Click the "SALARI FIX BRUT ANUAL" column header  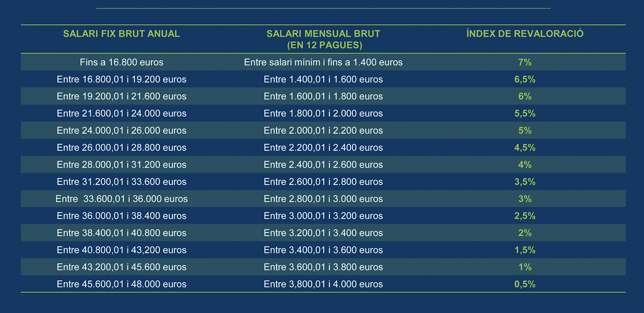122,34
